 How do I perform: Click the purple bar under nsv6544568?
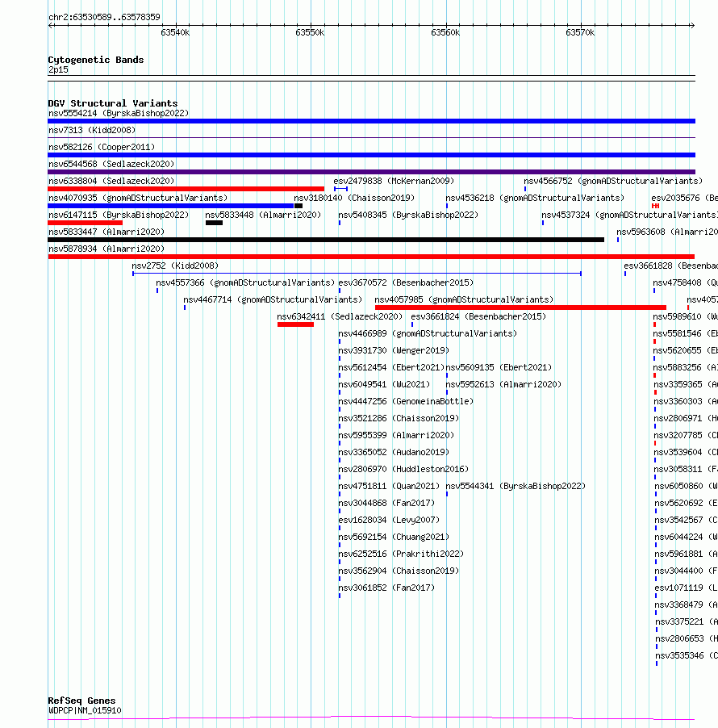(x=371, y=172)
